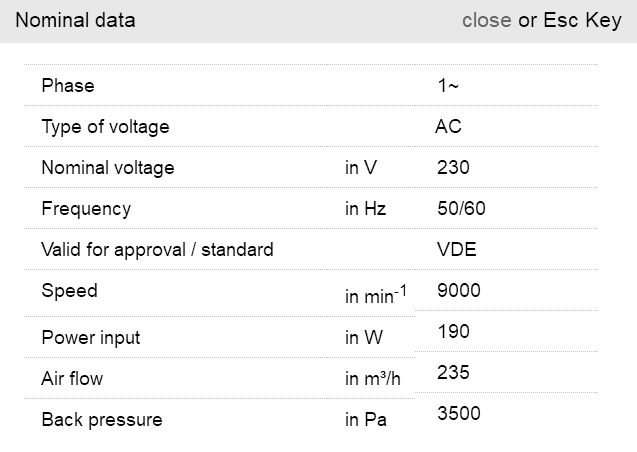
Task: Select the Nominal voltage label
Action: [x=107, y=168]
